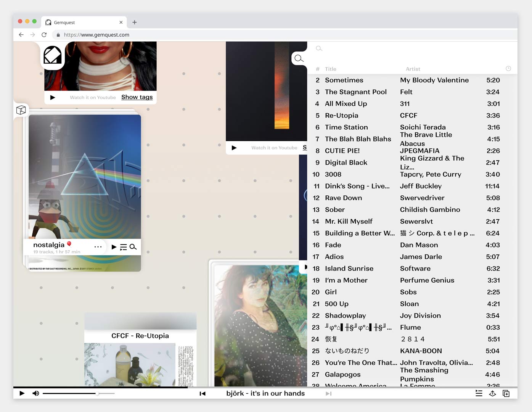Screen dimensions: 532x412
Task: Click the add-to-collection icon in bottom bar
Action: click(506, 393)
